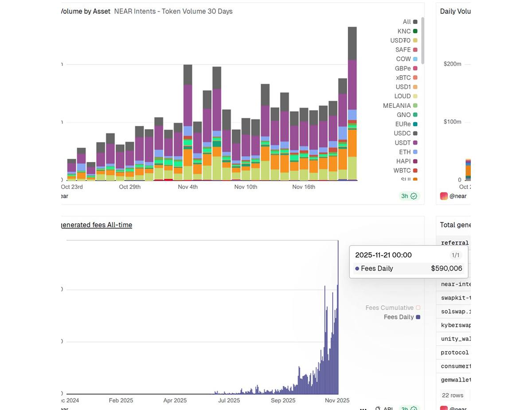Viewport: 532px width, 410px height.
Task: Click the 3h freshness badge under Token Volume chart
Action: point(409,196)
